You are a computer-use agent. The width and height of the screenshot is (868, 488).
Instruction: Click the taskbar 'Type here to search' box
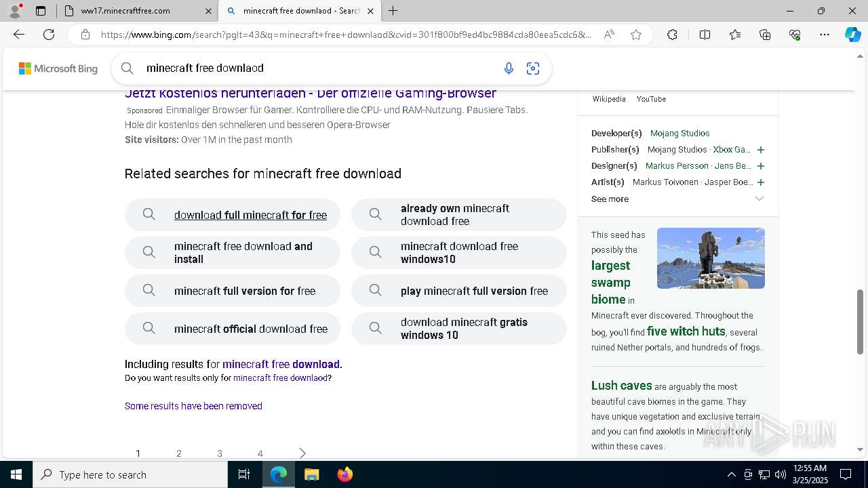pos(130,474)
